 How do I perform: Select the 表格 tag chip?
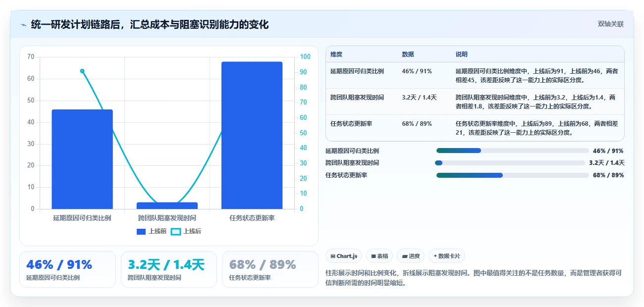point(379,256)
